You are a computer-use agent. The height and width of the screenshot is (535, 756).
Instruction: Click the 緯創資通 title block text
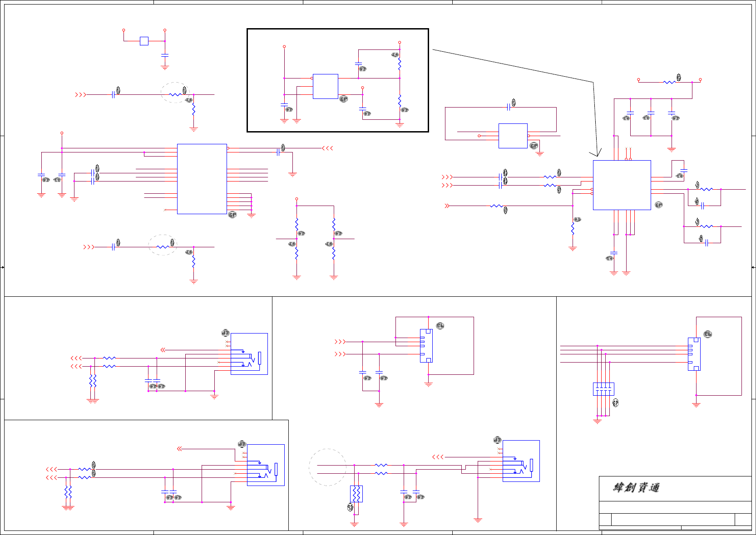[636, 488]
